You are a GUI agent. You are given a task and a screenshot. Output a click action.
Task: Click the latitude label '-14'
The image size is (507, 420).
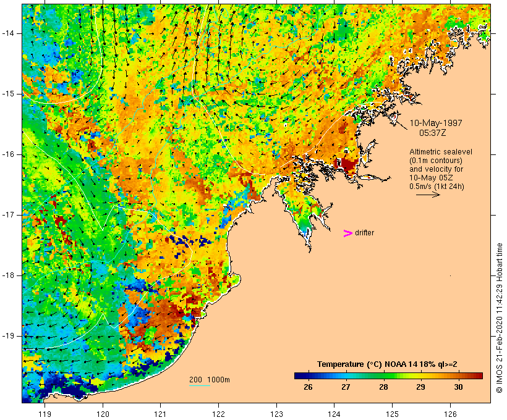7,33
